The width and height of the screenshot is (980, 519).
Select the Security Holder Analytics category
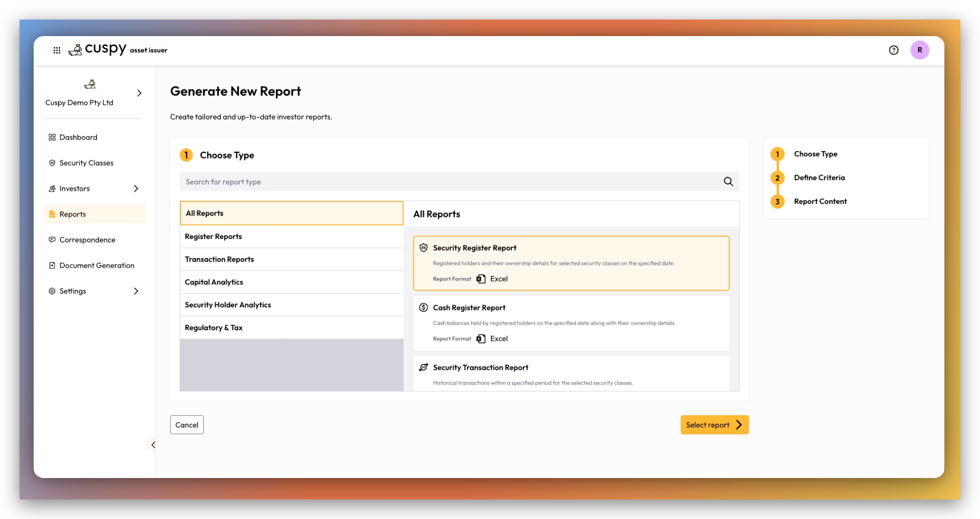point(292,305)
